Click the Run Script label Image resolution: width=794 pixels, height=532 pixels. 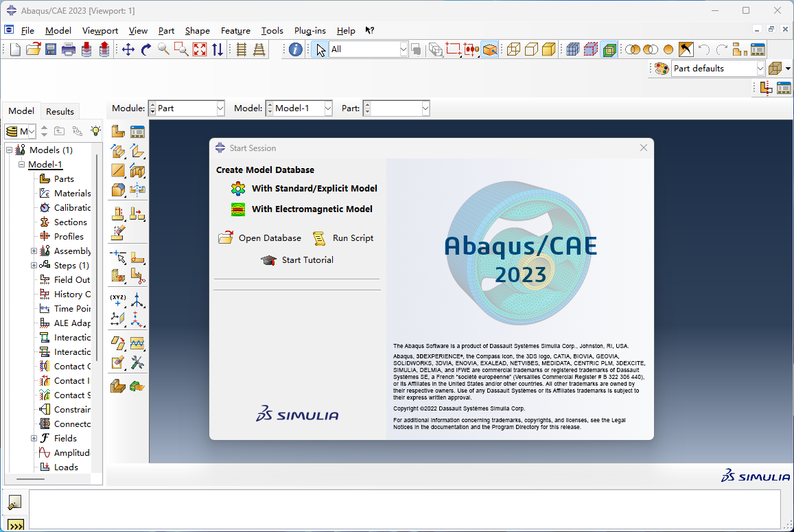pos(353,238)
